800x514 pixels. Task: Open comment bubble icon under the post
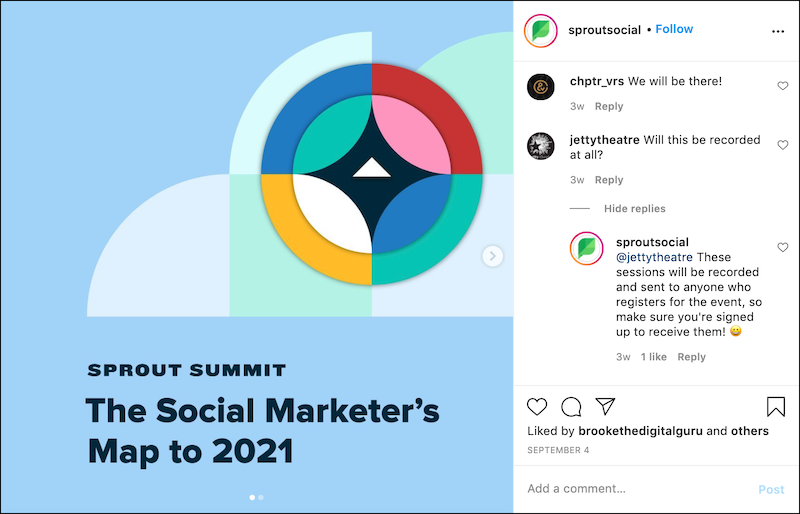click(x=571, y=406)
